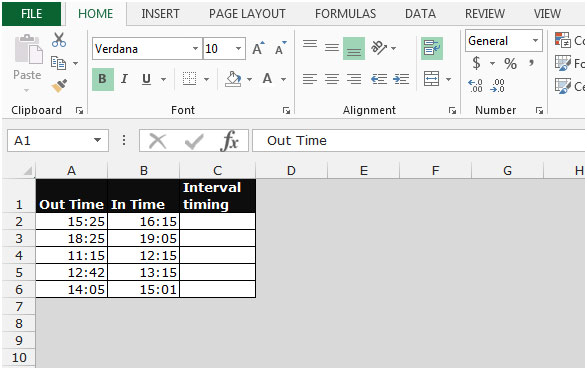
Task: Select cell with In Time 19:05
Action: point(143,238)
